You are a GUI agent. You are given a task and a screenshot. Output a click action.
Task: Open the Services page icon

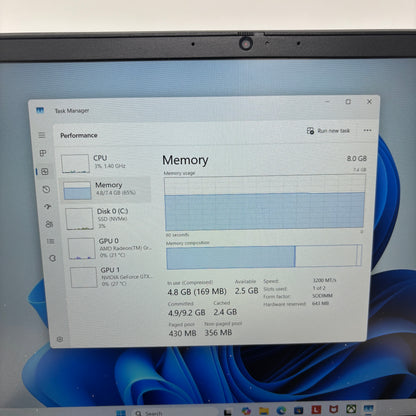click(x=52, y=258)
